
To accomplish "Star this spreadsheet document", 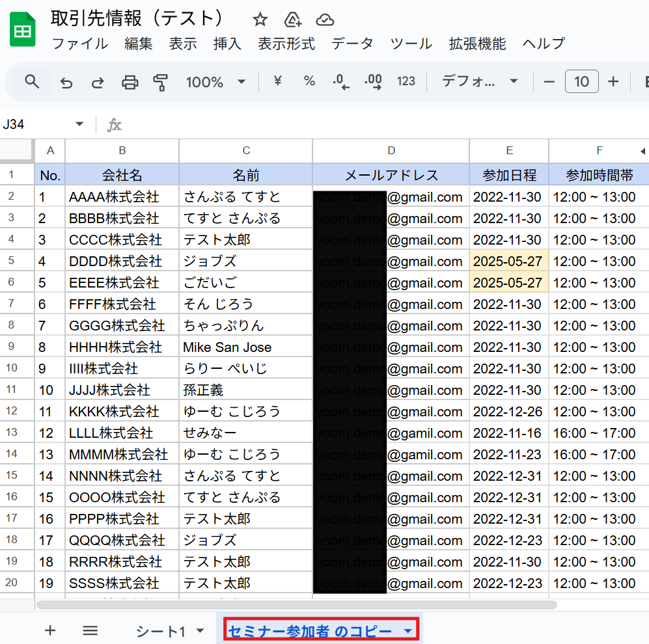I will tap(260, 20).
